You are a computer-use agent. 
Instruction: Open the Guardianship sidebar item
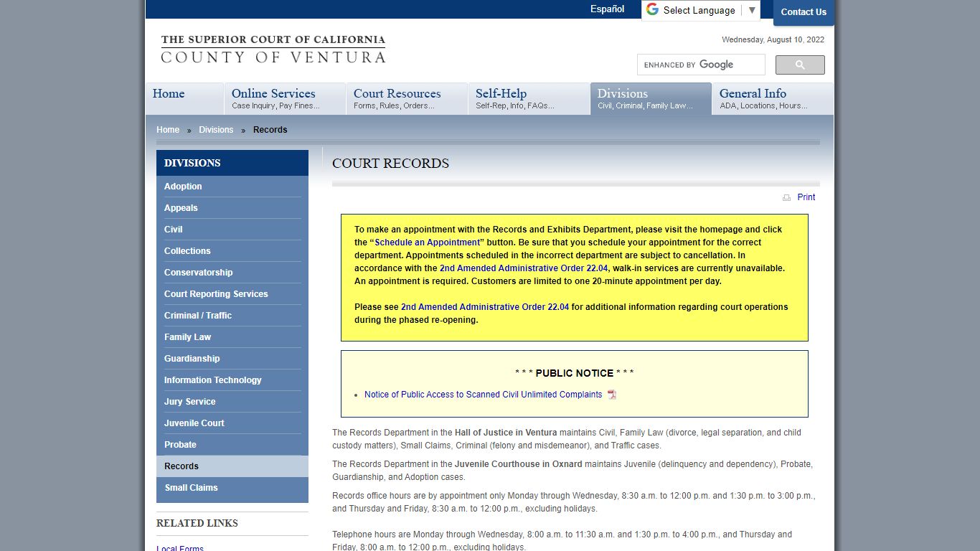(x=232, y=359)
